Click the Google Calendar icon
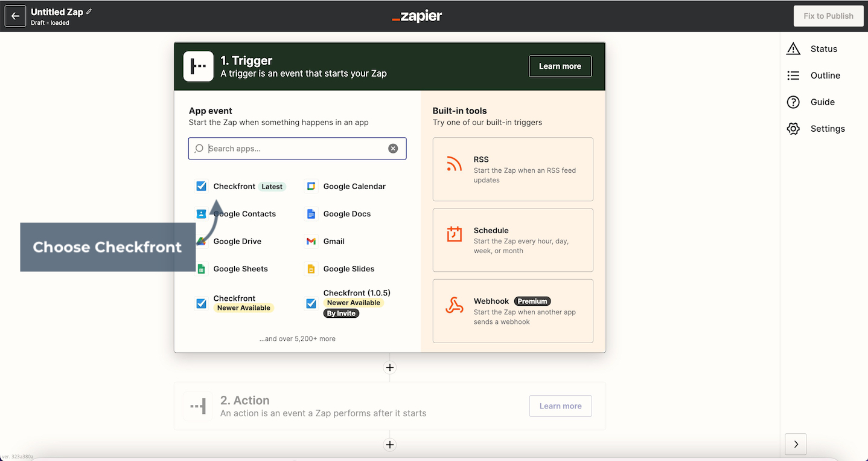The width and height of the screenshot is (868, 461). coord(311,186)
